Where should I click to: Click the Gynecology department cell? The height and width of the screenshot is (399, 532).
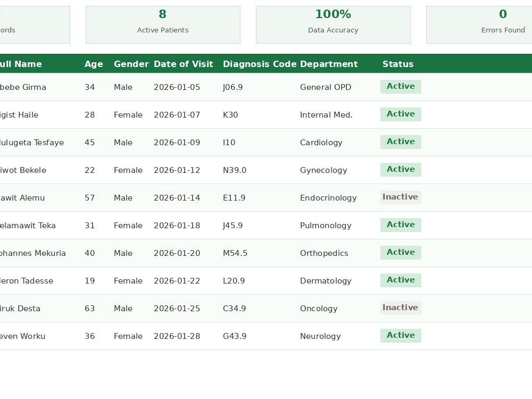(323, 171)
